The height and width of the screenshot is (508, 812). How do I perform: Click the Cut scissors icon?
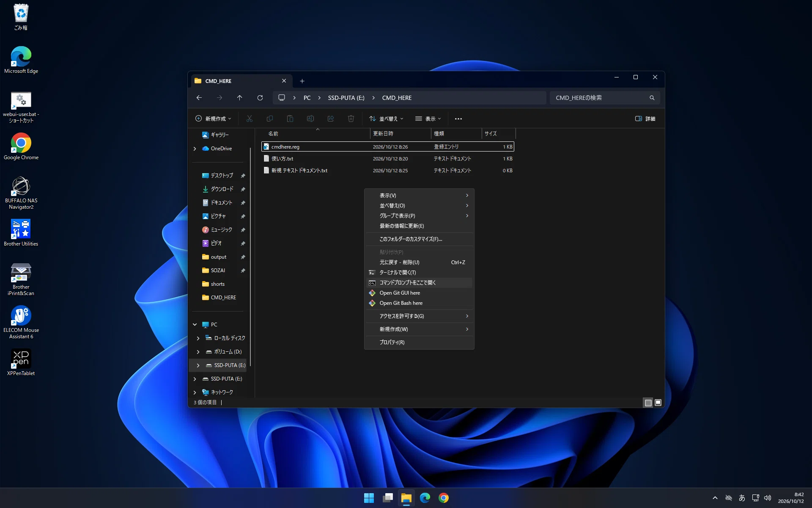pyautogui.click(x=250, y=119)
